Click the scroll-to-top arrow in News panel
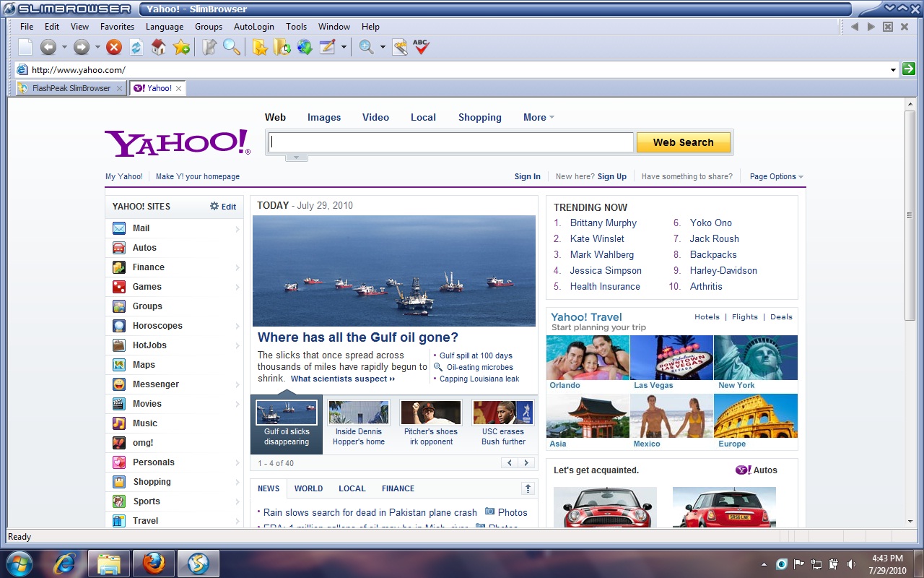 [528, 488]
